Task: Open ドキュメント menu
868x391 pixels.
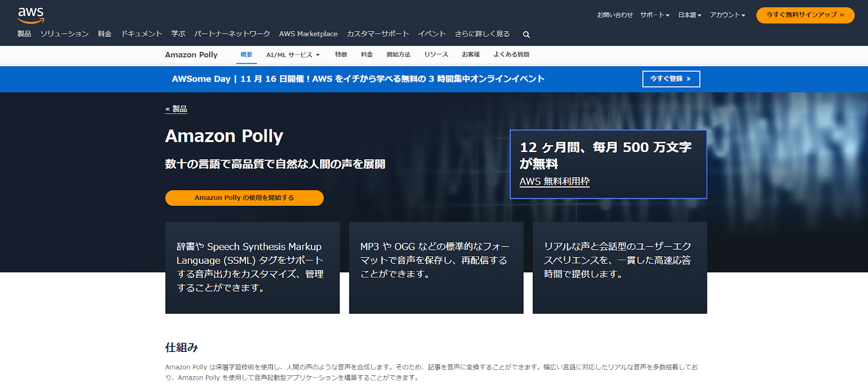Action: [142, 34]
